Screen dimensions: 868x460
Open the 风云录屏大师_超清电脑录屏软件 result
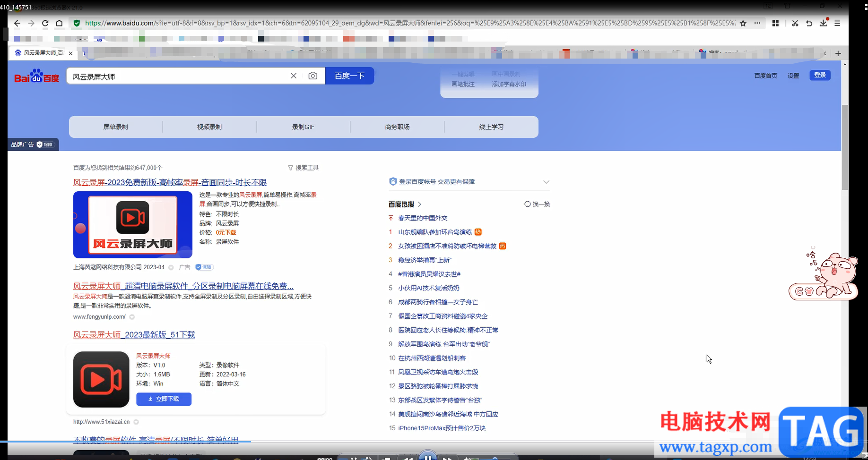tap(183, 286)
